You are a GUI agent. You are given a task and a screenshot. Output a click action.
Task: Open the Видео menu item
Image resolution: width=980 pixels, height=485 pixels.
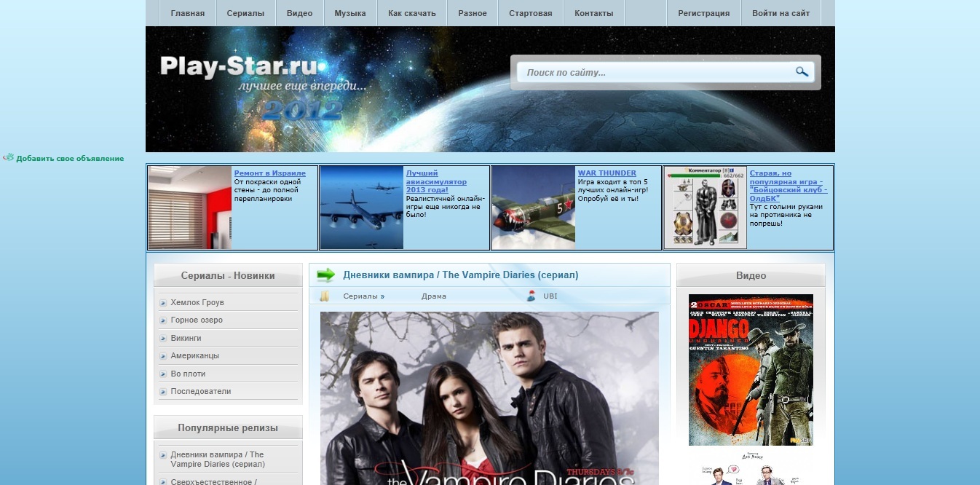coord(299,13)
